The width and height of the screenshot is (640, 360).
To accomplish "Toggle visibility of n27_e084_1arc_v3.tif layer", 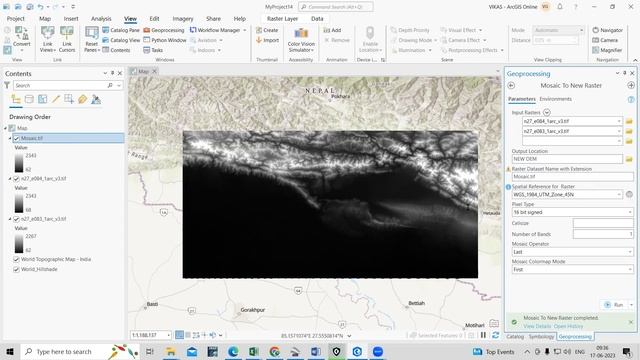I will point(17,179).
